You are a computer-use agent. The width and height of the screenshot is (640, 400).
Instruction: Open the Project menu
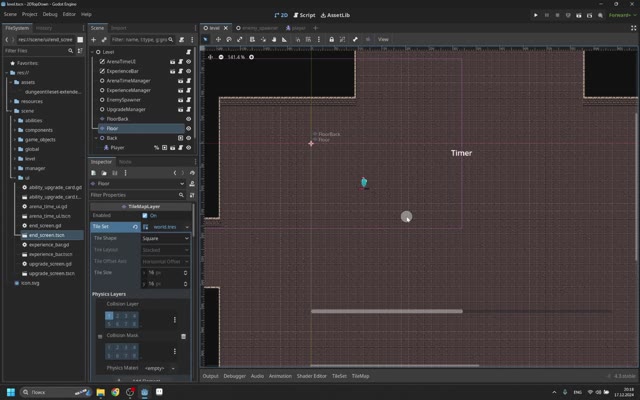[x=29, y=14]
